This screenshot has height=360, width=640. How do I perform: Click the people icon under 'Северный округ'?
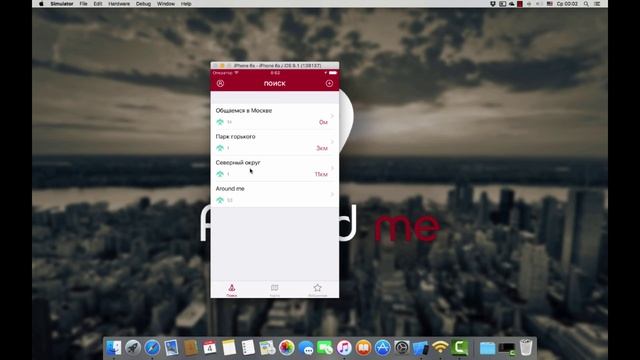click(x=220, y=174)
